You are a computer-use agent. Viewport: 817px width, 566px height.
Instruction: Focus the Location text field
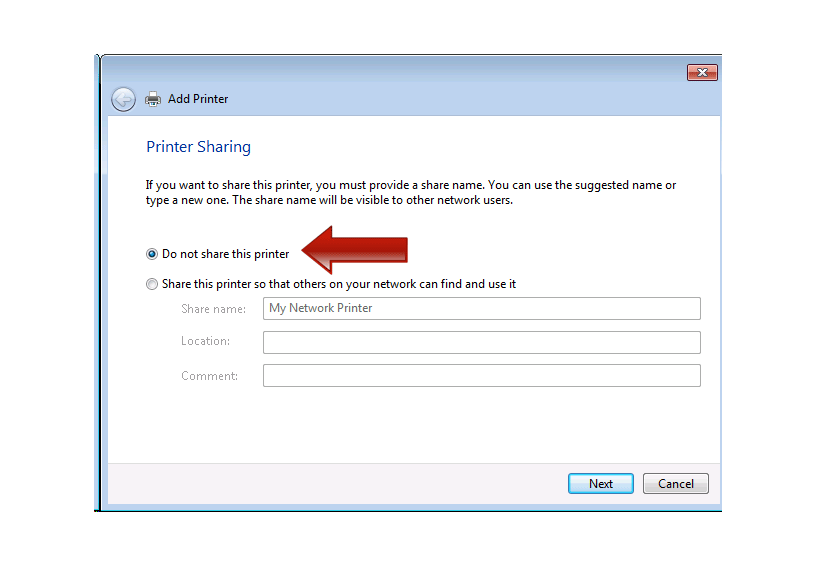pos(481,342)
